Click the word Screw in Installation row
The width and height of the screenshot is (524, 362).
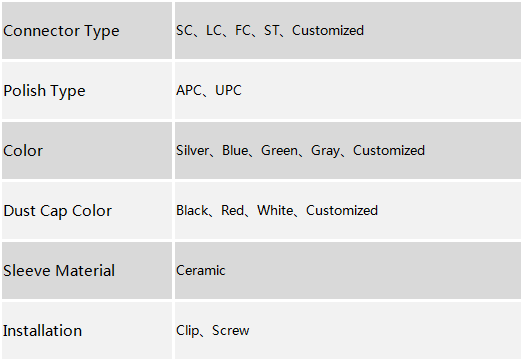[231, 331]
